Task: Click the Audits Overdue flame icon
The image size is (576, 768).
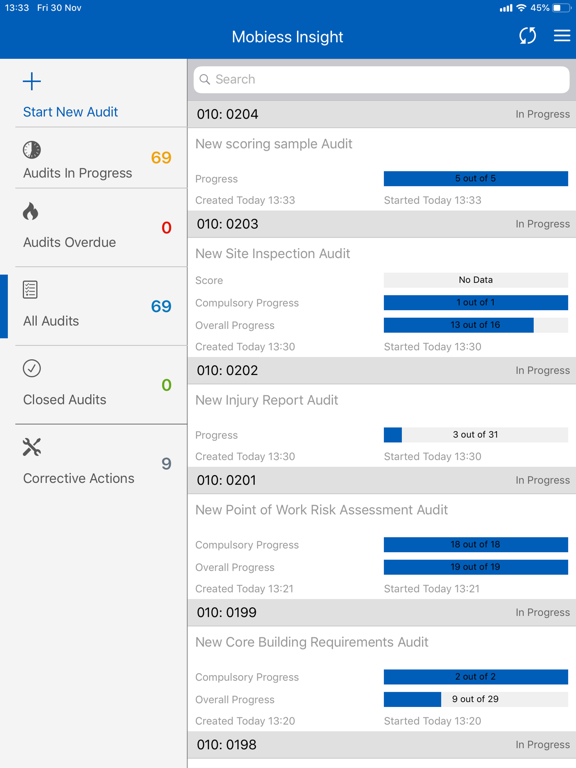Action: tap(30, 211)
